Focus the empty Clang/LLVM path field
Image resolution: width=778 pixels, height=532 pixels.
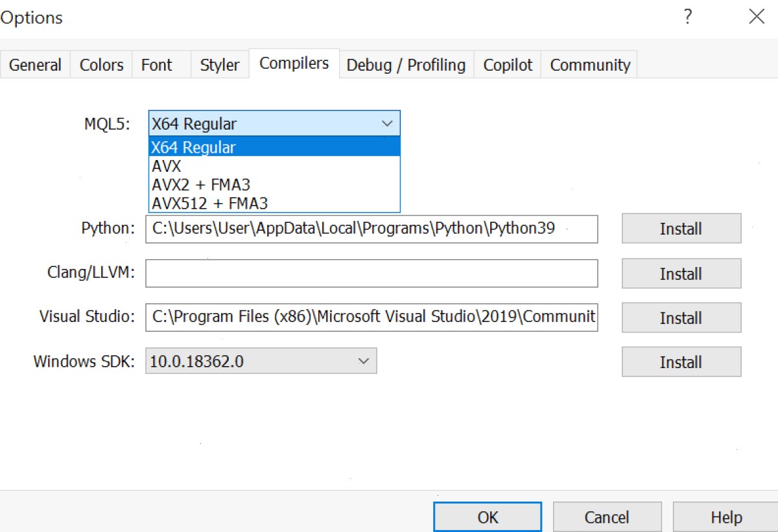click(371, 273)
